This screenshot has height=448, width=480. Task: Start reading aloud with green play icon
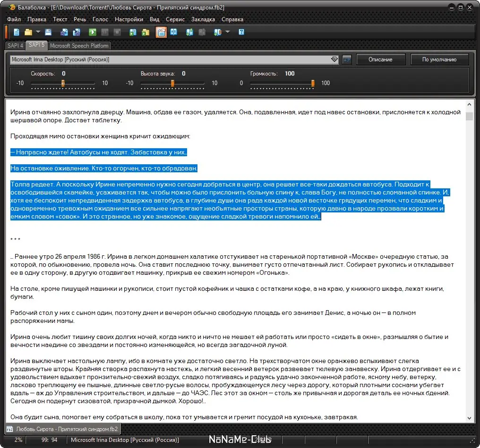(93, 32)
